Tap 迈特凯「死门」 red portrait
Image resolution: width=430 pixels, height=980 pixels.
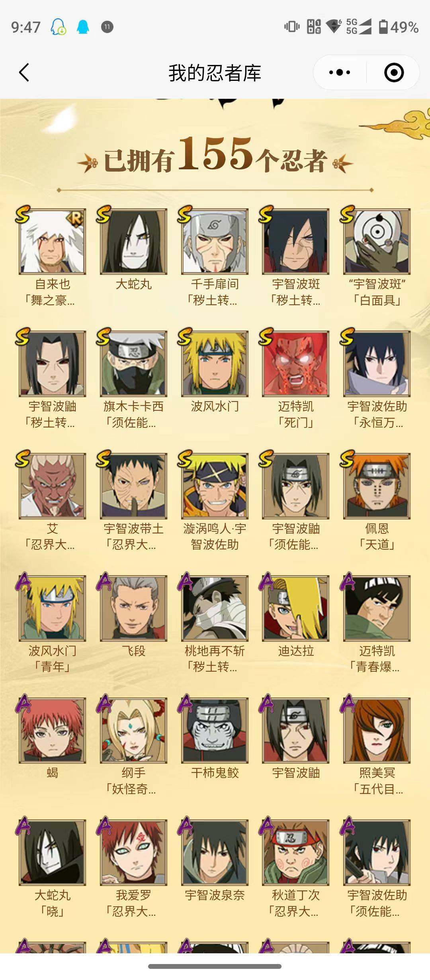(x=296, y=364)
